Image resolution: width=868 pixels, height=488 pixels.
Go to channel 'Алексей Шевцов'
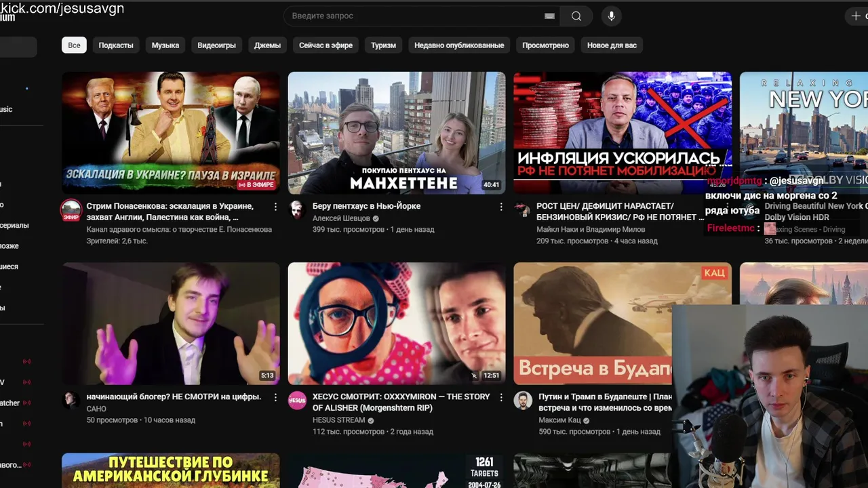tap(341, 218)
